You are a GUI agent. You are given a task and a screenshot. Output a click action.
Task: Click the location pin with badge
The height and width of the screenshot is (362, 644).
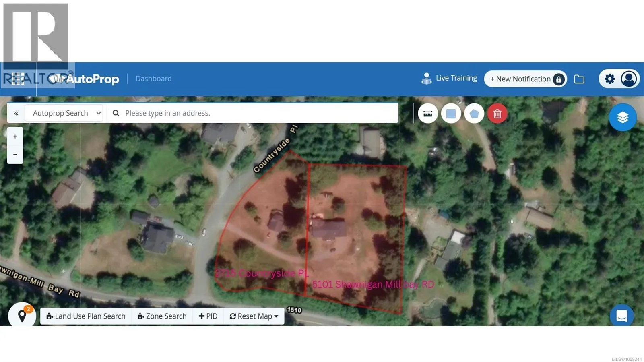tap(22, 316)
